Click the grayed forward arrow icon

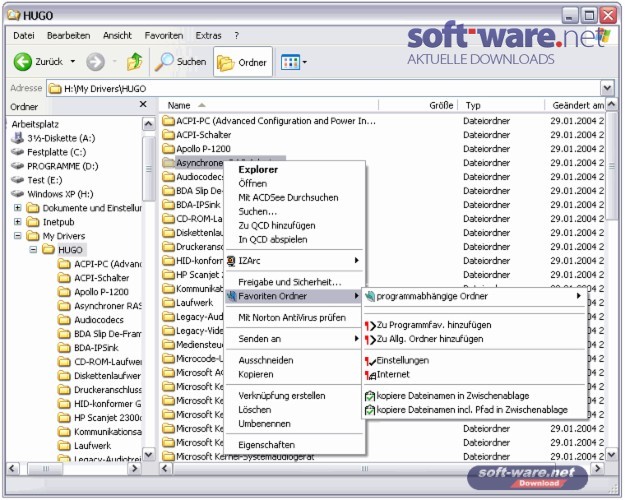pyautogui.click(x=96, y=62)
